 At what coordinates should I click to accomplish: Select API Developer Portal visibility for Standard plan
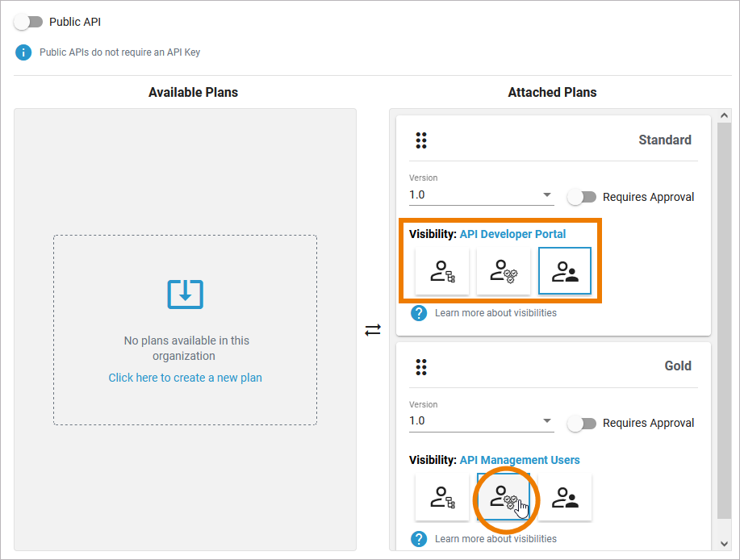click(x=565, y=271)
